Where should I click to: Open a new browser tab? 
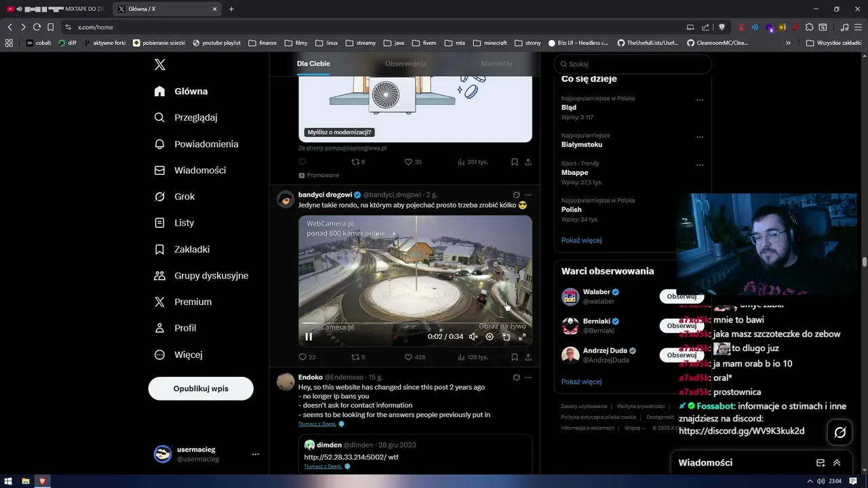[231, 9]
